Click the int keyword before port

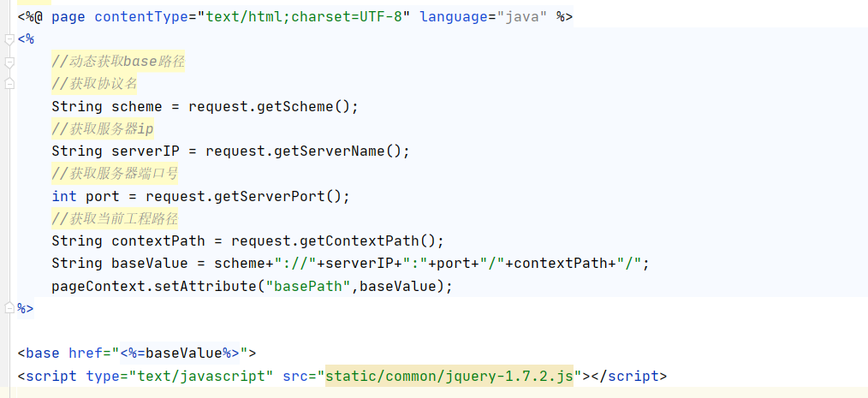point(64,196)
